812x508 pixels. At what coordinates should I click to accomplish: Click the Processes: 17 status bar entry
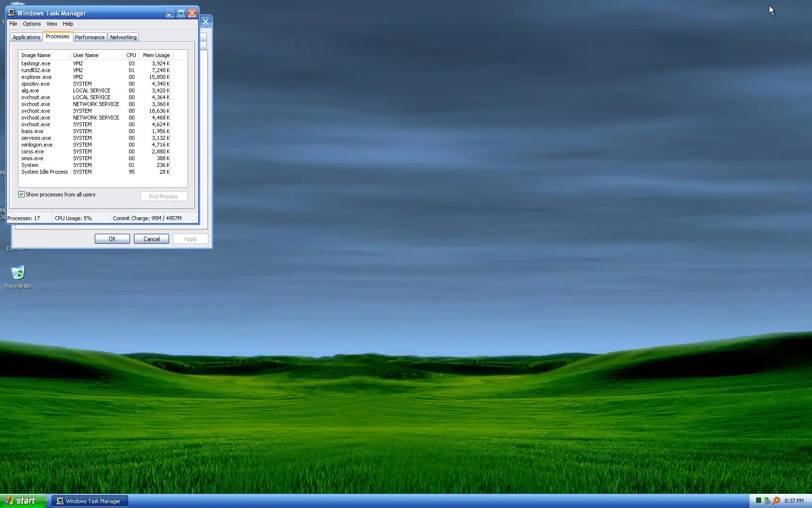tap(29, 218)
